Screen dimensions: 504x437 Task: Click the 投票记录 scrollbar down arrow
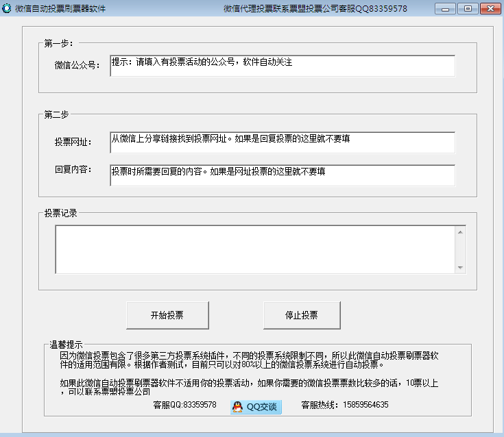460,267
